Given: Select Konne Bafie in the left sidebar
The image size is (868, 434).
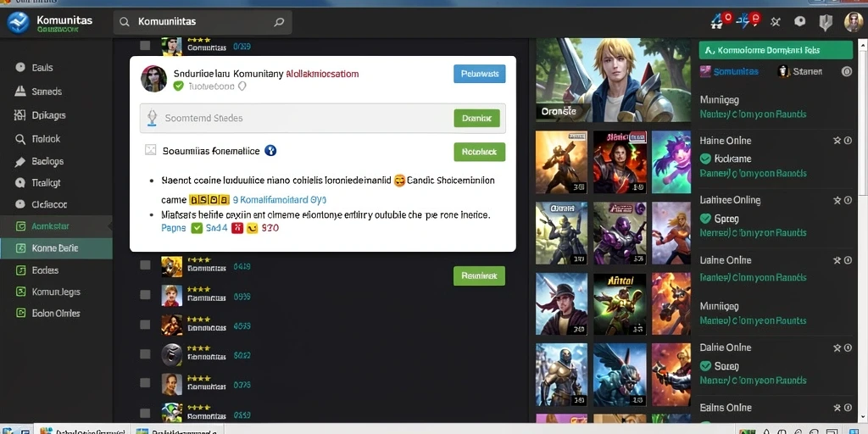Looking at the screenshot, I should pos(56,248).
